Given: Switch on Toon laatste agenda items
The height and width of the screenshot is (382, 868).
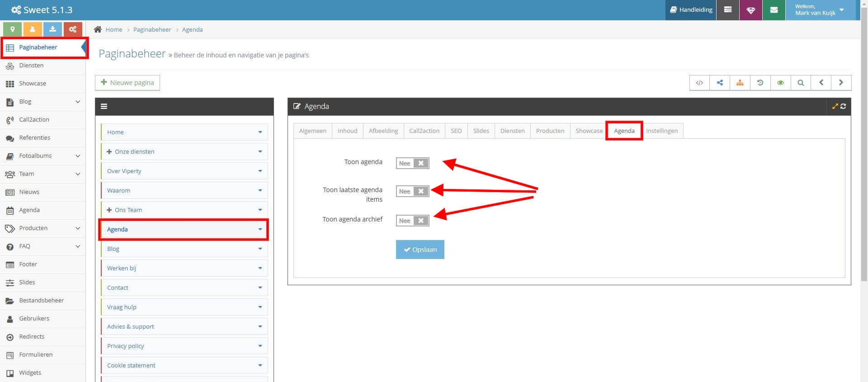Looking at the screenshot, I should point(412,191).
